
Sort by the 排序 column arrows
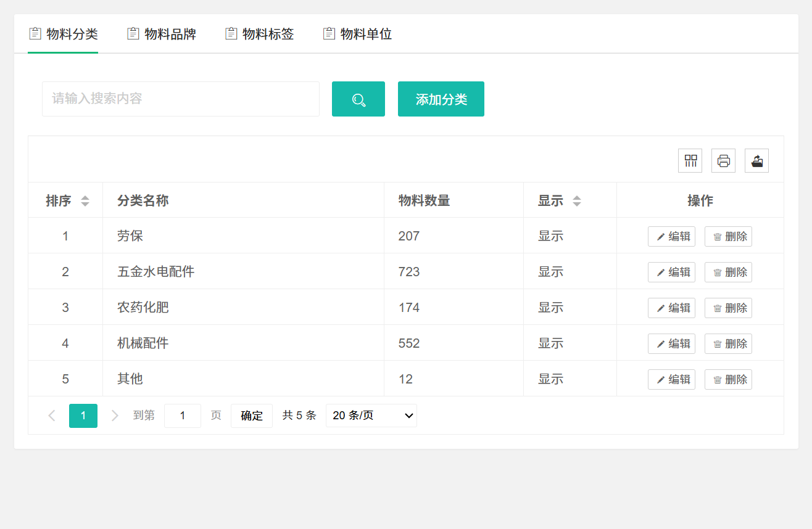pos(85,201)
